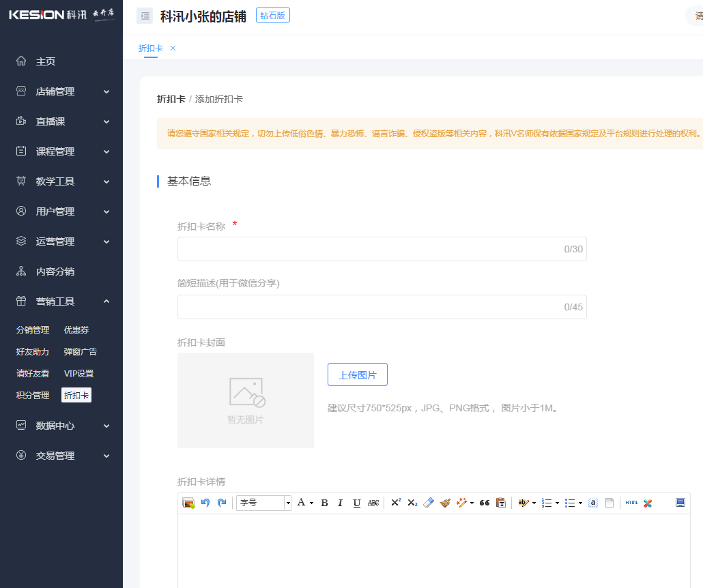Click the Underline icon in the editor toolbar

click(355, 503)
